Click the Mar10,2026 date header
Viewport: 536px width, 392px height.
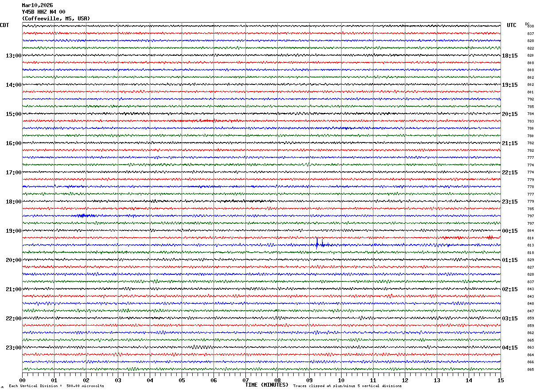pos(37,5)
